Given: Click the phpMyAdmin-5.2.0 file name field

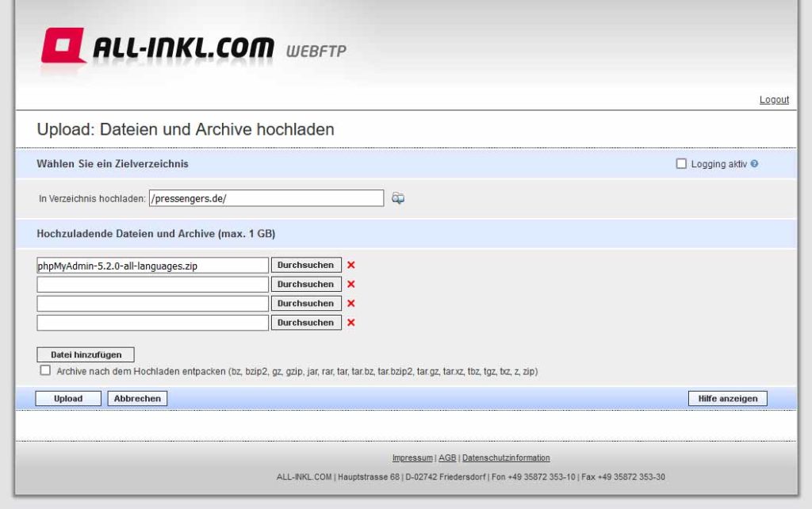Looking at the screenshot, I should click(x=153, y=265).
